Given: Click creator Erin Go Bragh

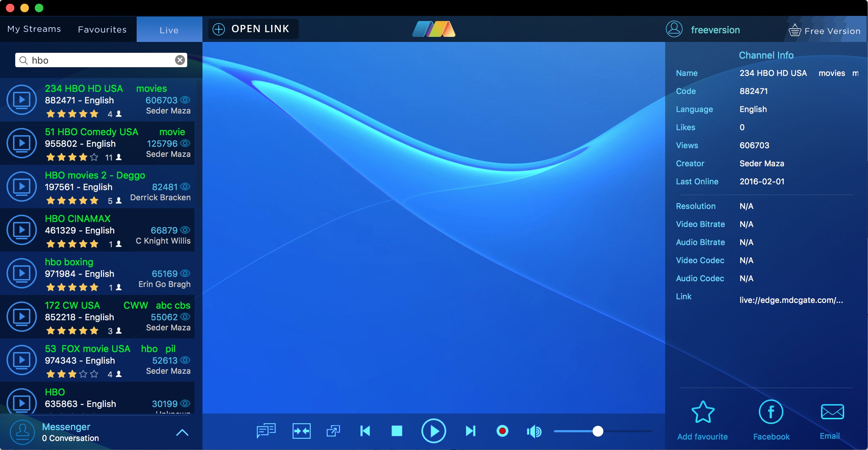Looking at the screenshot, I should (x=164, y=284).
